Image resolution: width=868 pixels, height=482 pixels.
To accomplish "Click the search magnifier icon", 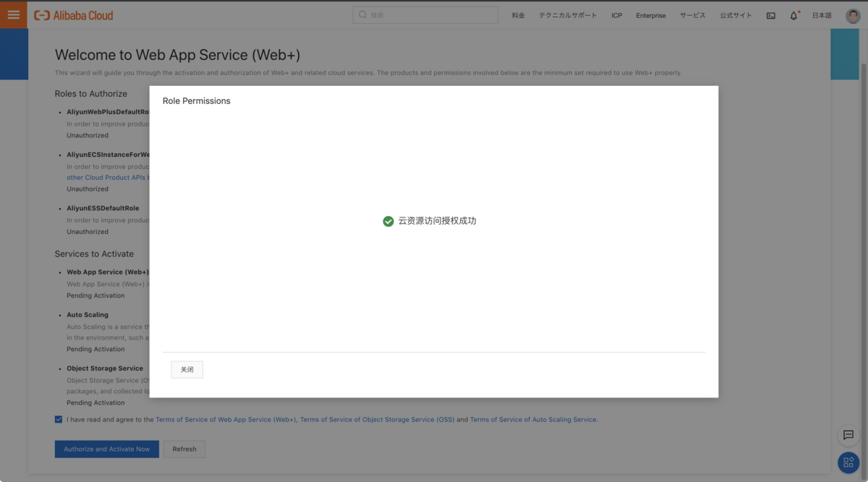I will coord(362,14).
